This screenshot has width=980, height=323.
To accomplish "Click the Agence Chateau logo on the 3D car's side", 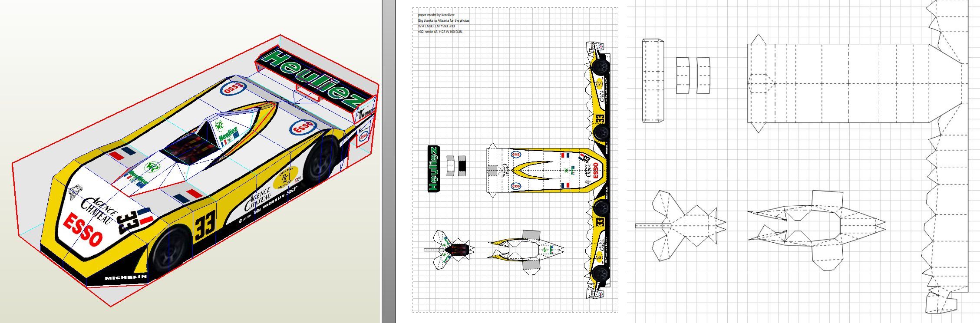I will coord(258,200).
